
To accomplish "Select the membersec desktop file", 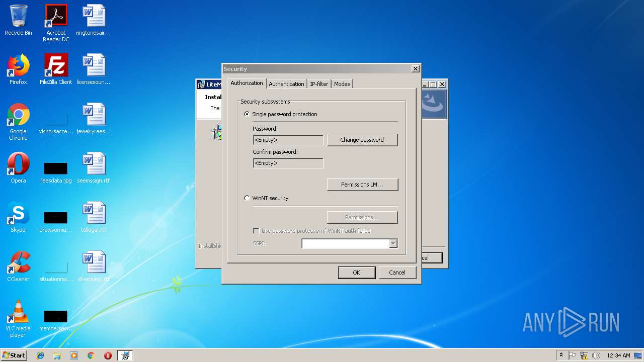I will (x=56, y=320).
